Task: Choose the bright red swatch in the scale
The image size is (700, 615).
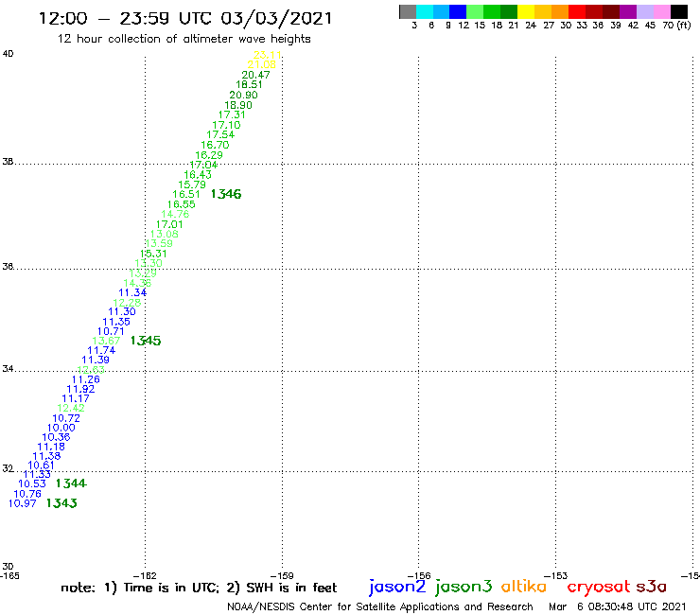Action: (x=577, y=11)
